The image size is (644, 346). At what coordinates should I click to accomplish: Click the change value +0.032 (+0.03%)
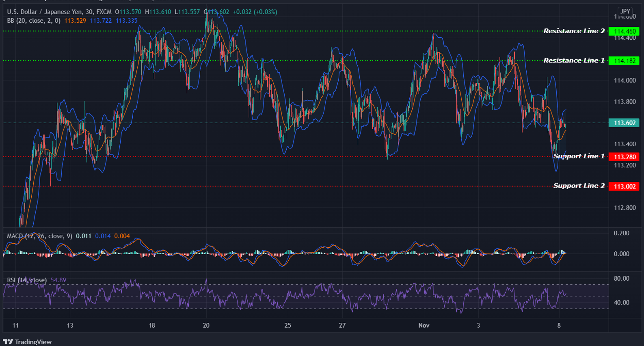coord(255,12)
